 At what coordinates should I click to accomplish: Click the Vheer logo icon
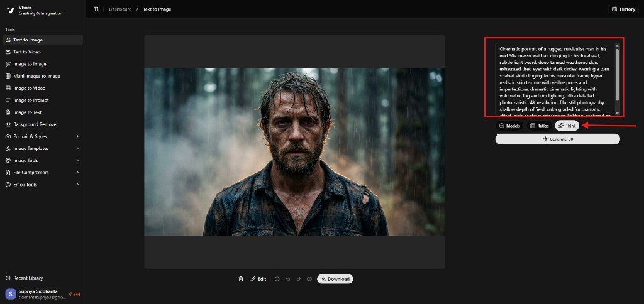pos(10,10)
